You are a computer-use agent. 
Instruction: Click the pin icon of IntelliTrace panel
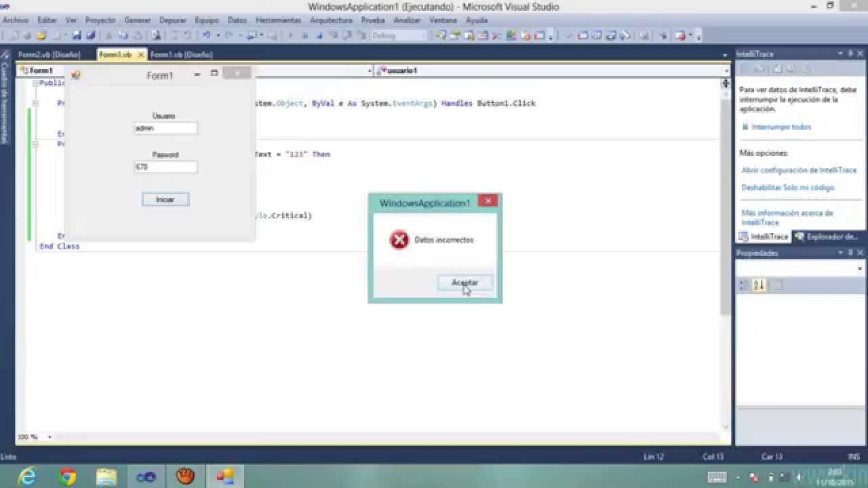(x=850, y=54)
